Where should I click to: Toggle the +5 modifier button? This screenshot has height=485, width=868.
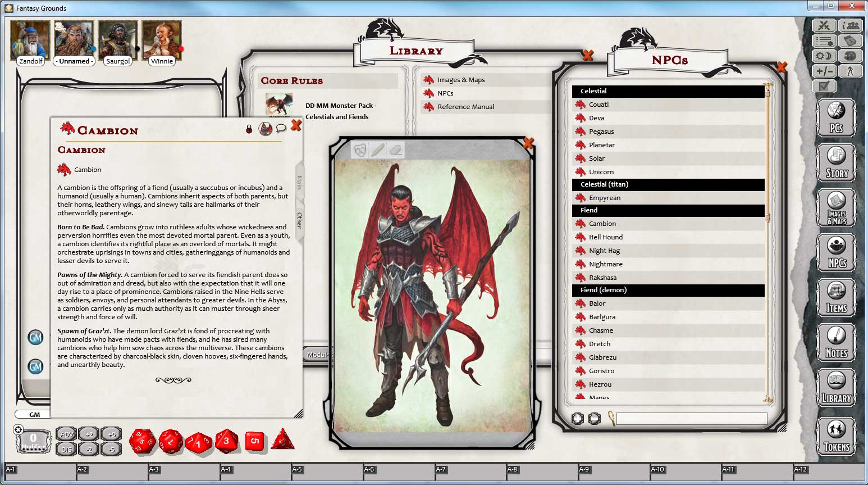click(111, 434)
